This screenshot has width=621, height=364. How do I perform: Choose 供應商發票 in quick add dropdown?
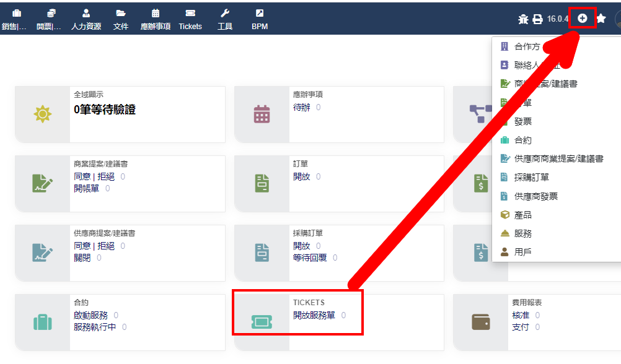point(536,196)
